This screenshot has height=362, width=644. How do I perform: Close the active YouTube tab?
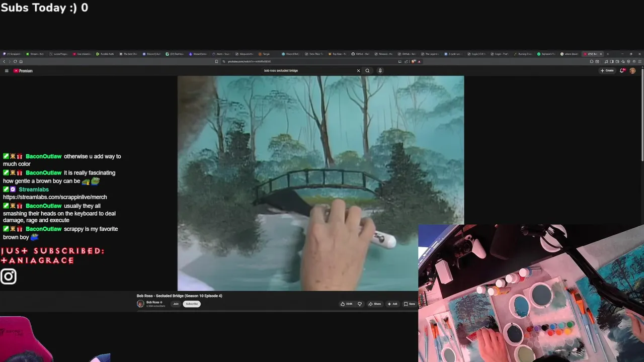[601, 54]
